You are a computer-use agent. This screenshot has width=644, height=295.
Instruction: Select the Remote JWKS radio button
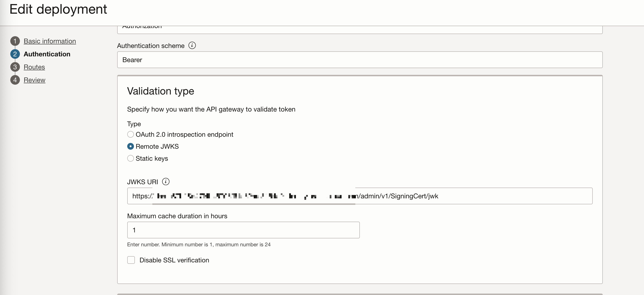pyautogui.click(x=131, y=146)
